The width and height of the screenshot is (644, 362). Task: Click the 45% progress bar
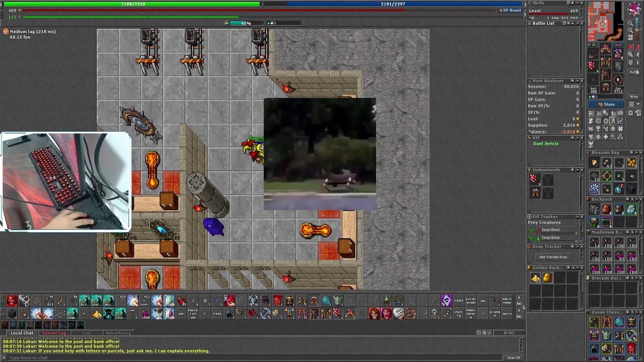[x=246, y=23]
